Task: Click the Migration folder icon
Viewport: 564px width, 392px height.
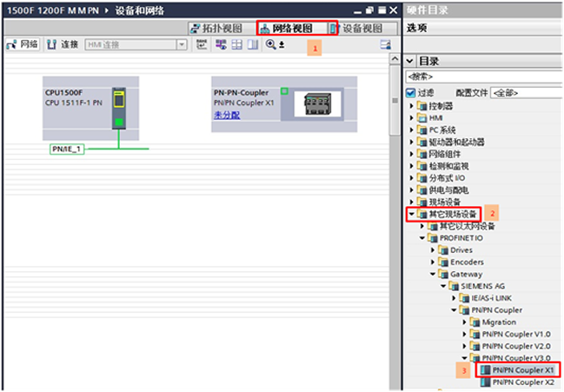Action: (x=474, y=322)
